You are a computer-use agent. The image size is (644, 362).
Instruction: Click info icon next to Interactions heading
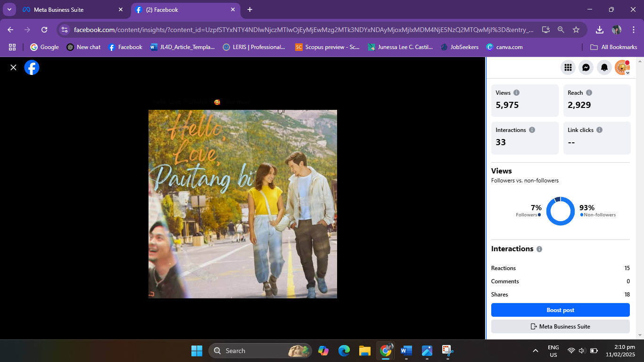(539, 249)
